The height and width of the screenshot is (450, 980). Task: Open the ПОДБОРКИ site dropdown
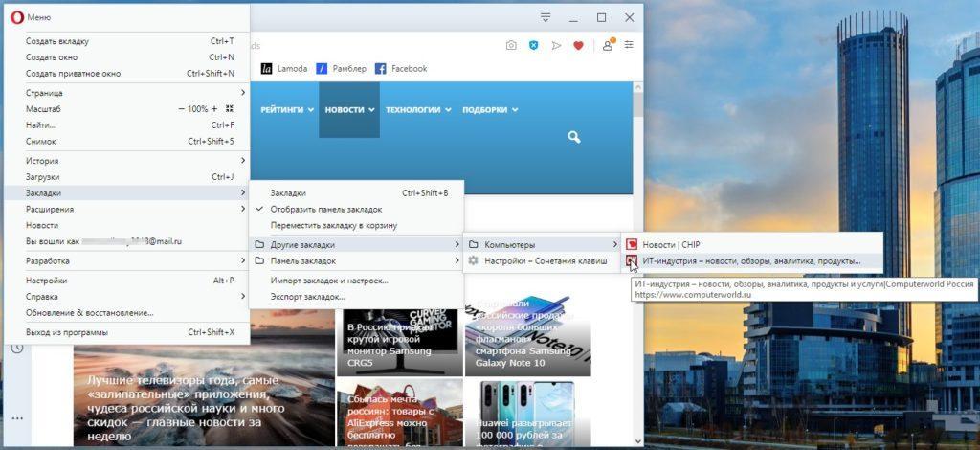tap(490, 109)
